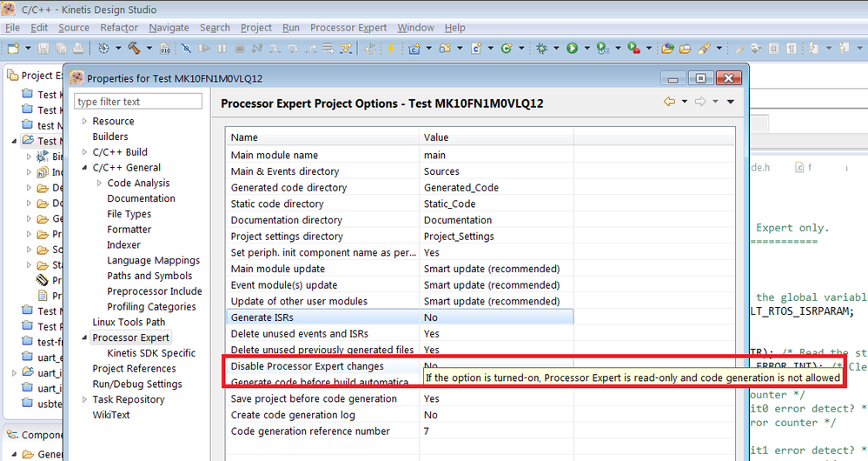Open dropdown arrow beside Build hammer icon
The width and height of the screenshot is (868, 461).
[149, 49]
